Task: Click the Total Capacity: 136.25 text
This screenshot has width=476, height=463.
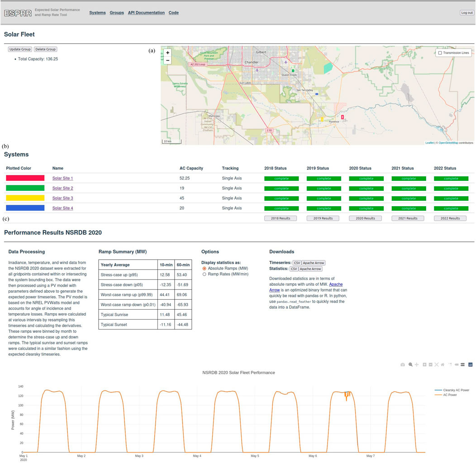Action: tap(38, 59)
